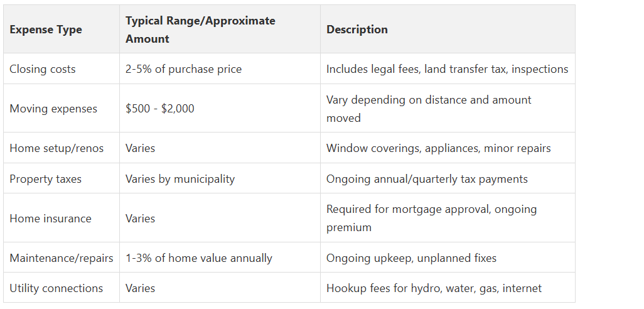Click "1-3% of home value annually" cell
Screen dimensions: 644x309
point(199,258)
